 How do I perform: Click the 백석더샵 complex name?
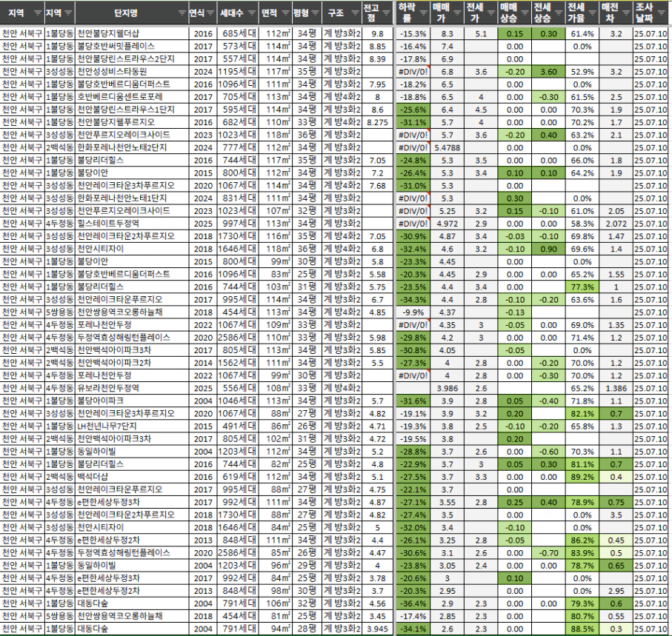tap(132, 477)
